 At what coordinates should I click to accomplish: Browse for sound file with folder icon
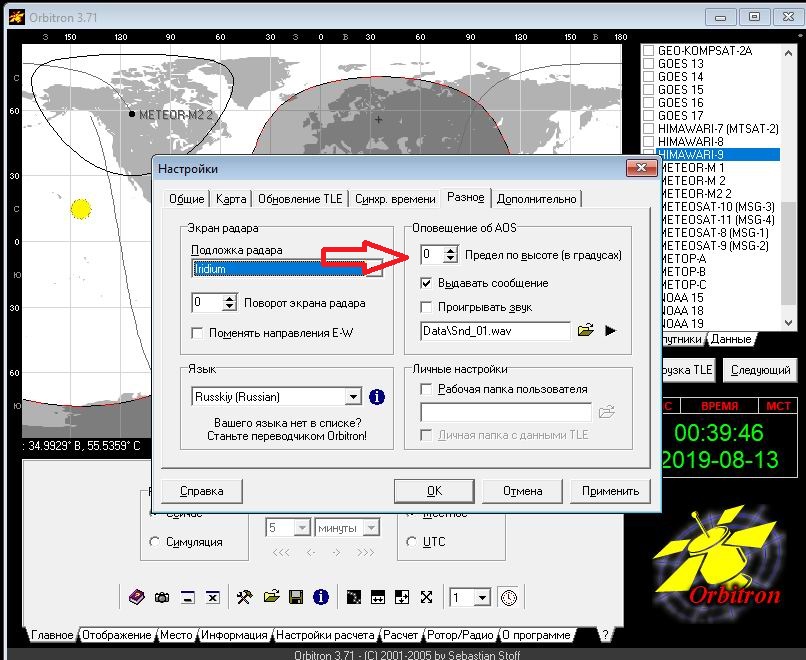click(585, 330)
